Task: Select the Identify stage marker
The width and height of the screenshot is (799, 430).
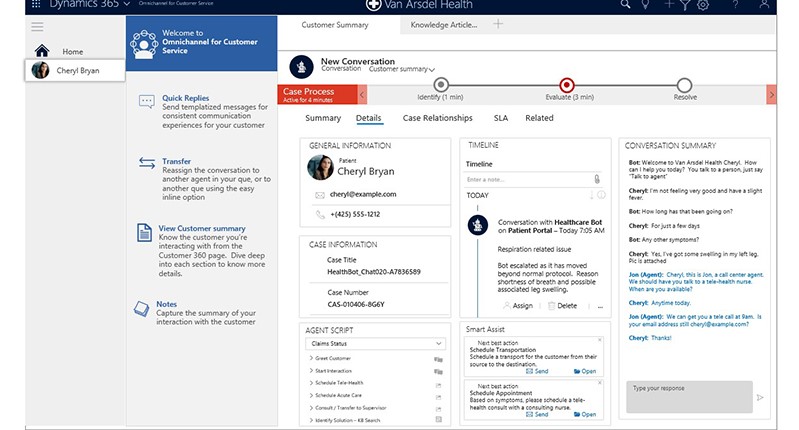Action: point(441,85)
